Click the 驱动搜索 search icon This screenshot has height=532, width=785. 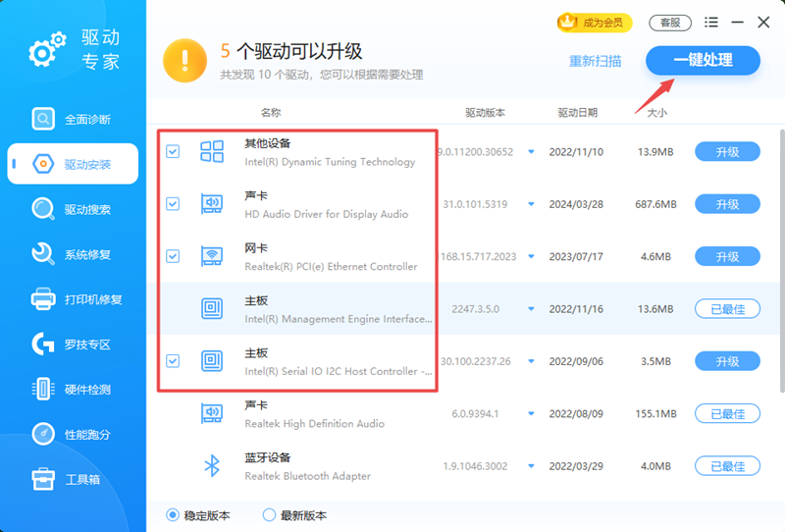43,209
